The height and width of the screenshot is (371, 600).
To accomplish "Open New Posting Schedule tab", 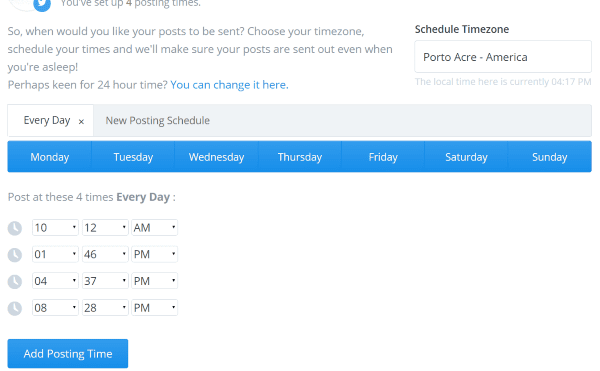I will [158, 120].
